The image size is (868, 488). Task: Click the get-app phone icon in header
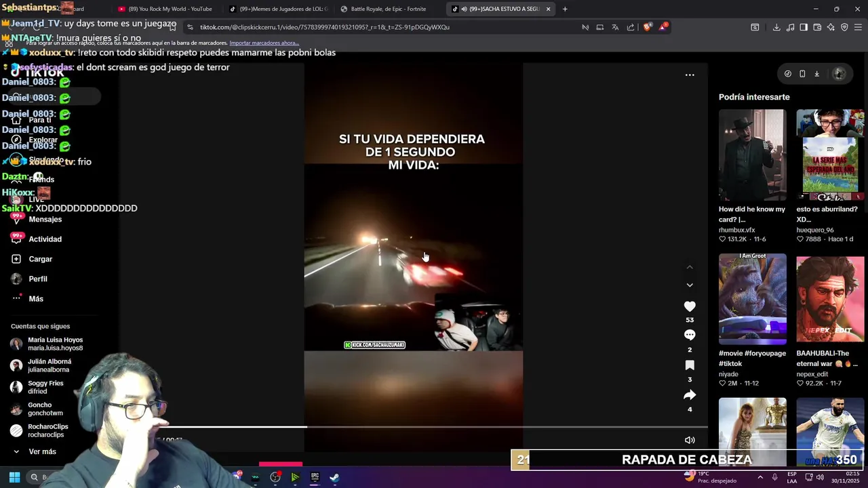tap(802, 74)
